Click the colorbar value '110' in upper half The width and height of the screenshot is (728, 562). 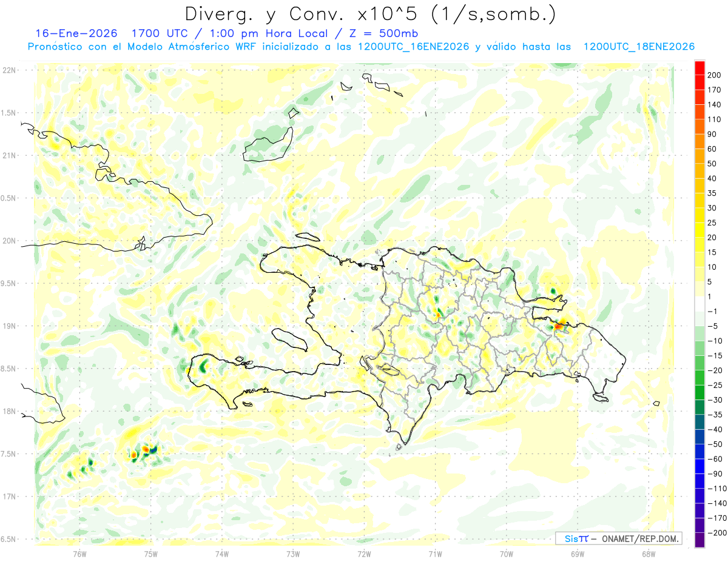click(x=715, y=119)
